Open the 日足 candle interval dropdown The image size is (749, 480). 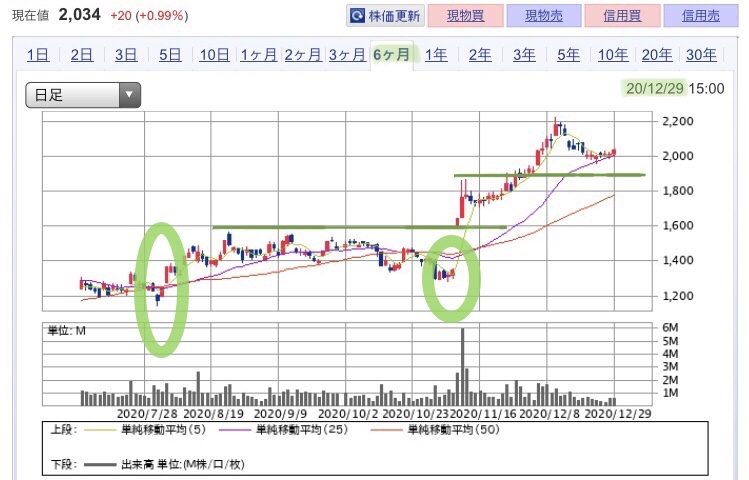(x=83, y=95)
